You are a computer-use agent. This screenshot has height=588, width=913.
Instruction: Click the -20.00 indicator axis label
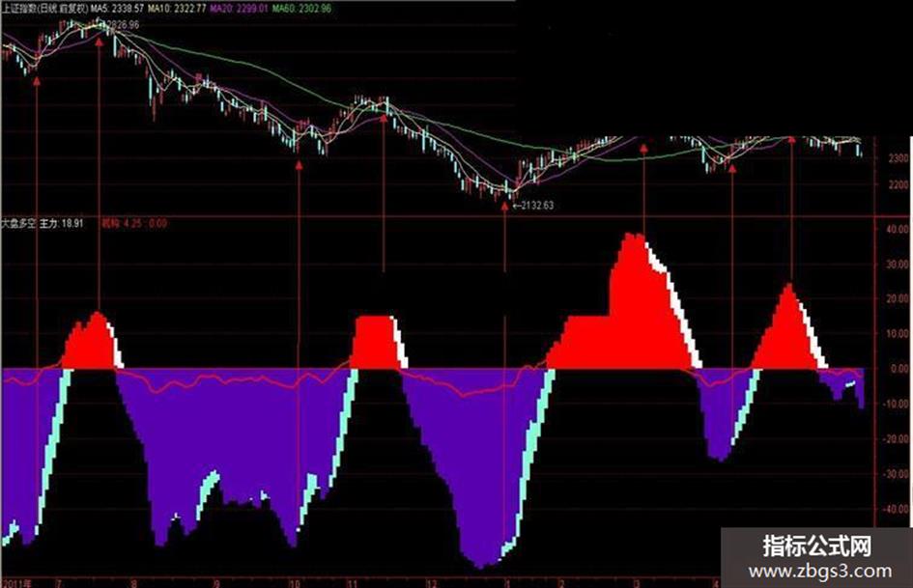[x=897, y=439]
